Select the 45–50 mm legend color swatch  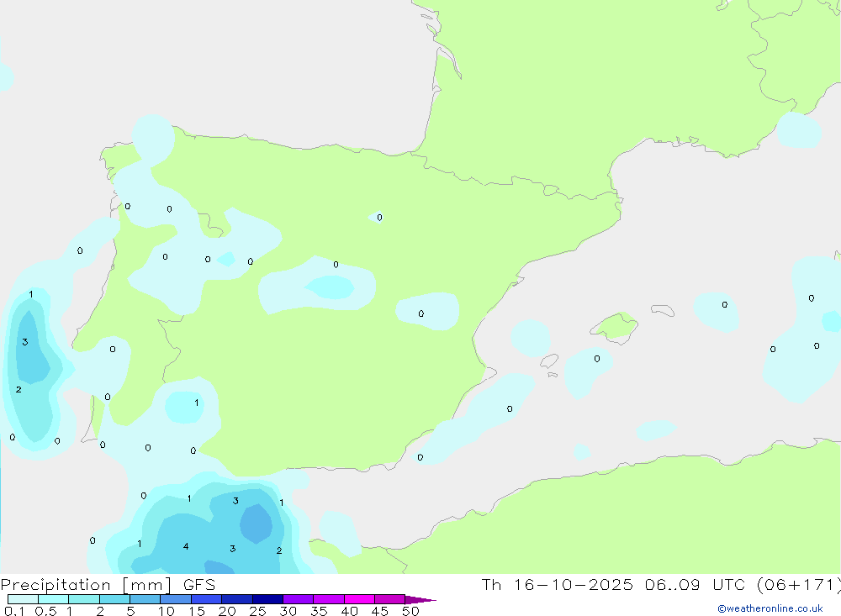tap(390, 599)
